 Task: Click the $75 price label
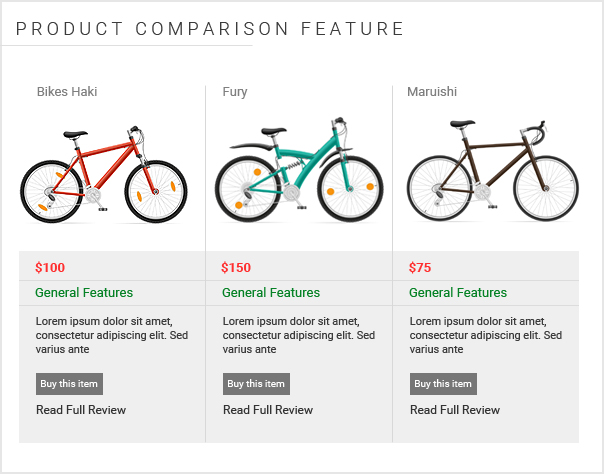(x=420, y=267)
